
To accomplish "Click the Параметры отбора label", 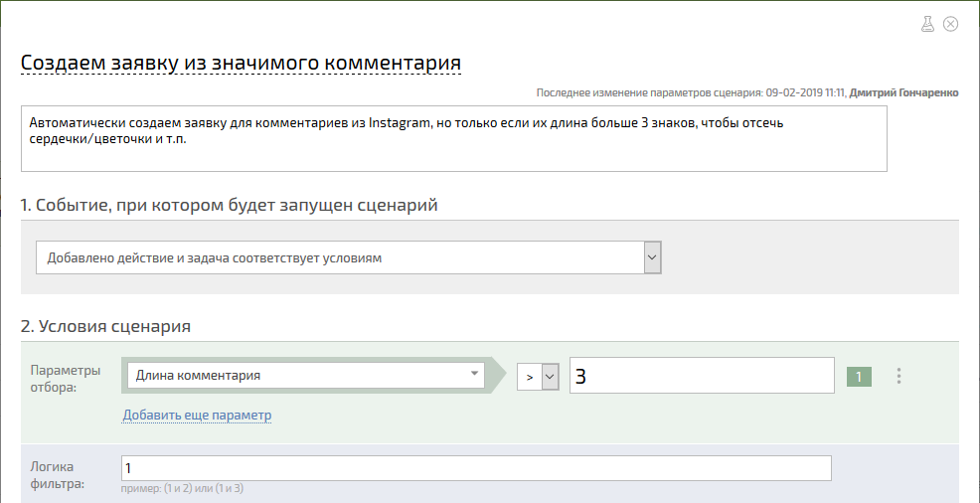I will tap(65, 378).
